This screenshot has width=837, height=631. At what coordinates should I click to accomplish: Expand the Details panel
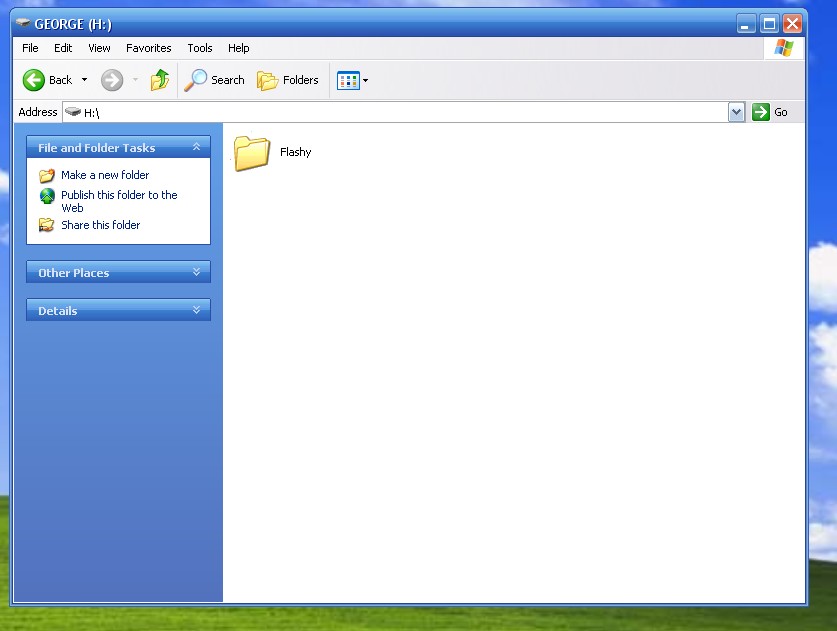[x=196, y=310]
